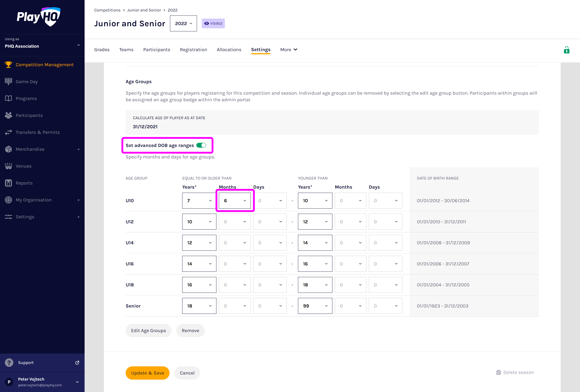Switch to the Registration tab

193,50
